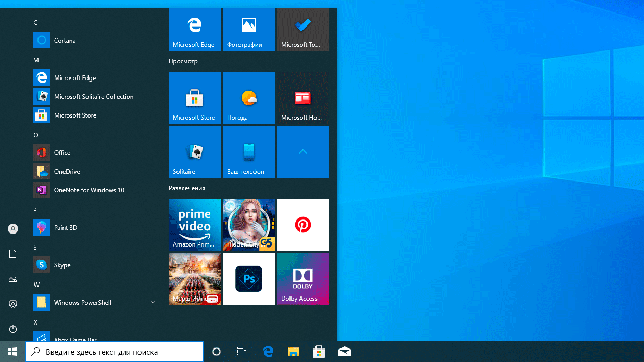644x362 pixels.
Task: Open the Amazon Prime Video tile
Action: click(x=195, y=225)
